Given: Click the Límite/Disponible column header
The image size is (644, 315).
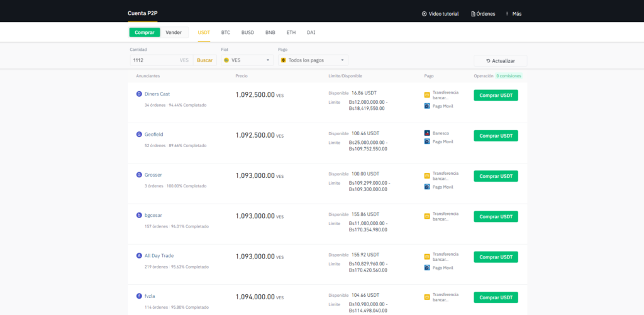Looking at the screenshot, I should (x=345, y=76).
